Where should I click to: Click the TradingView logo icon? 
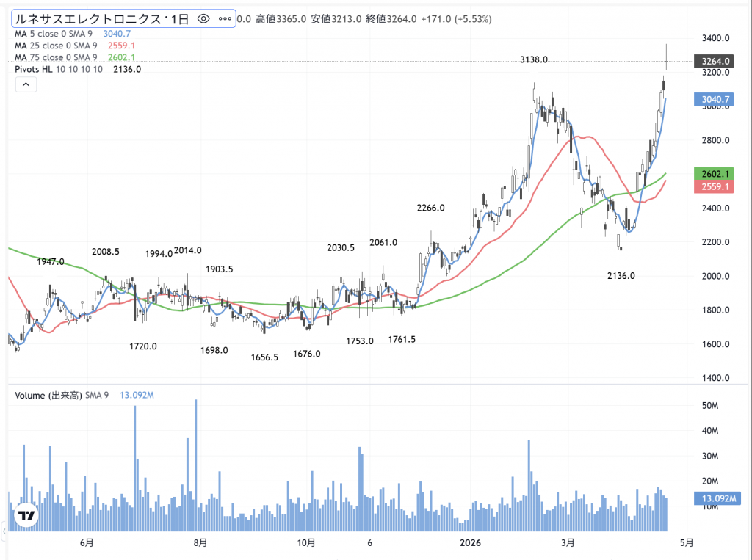point(27,515)
